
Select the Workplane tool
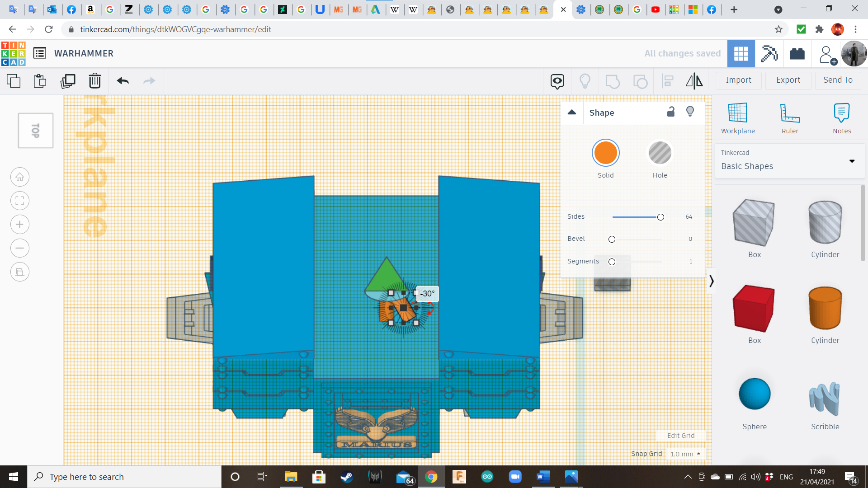pyautogui.click(x=738, y=118)
